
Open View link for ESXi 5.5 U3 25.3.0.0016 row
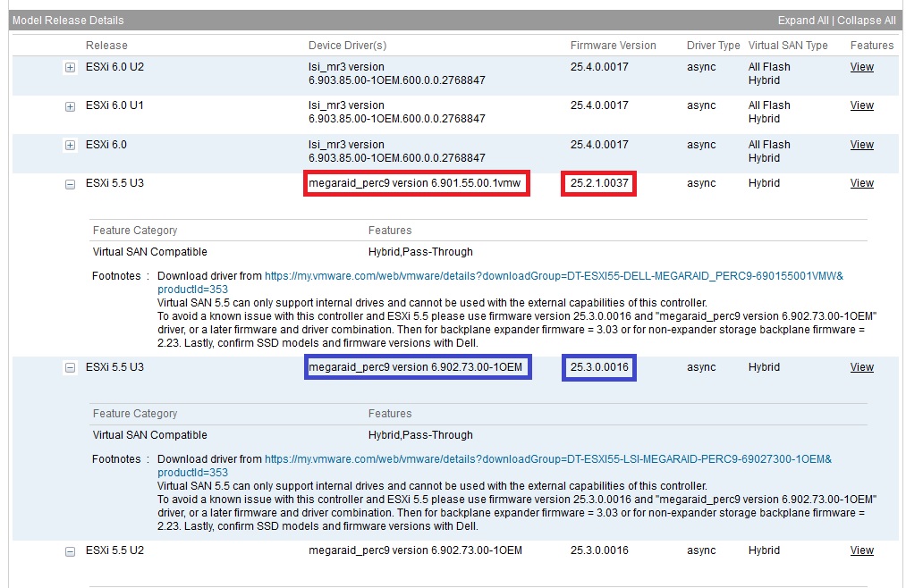pyautogui.click(x=861, y=367)
